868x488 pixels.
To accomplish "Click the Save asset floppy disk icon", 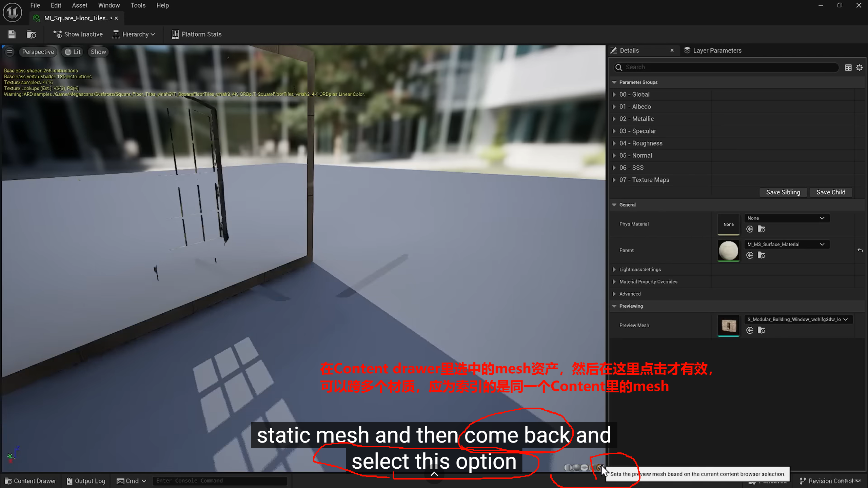I will (x=12, y=34).
